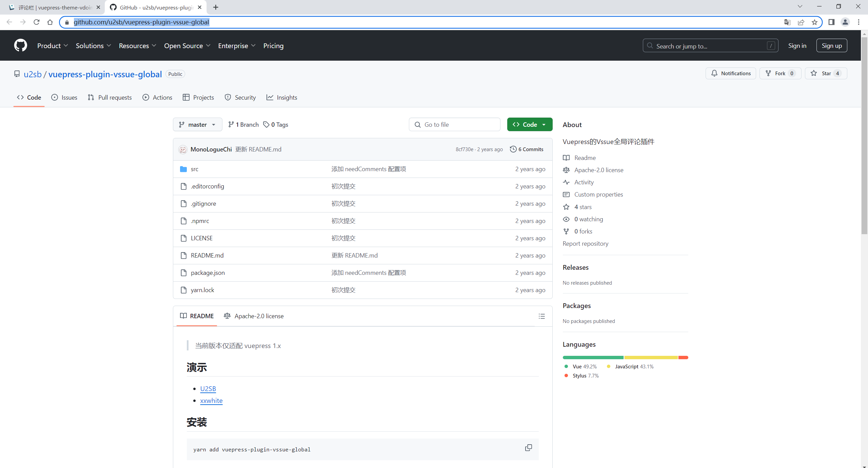This screenshot has height=468, width=868.
Task: Switch to the vuepress-theme-vdoing browser tab
Action: [x=54, y=7]
